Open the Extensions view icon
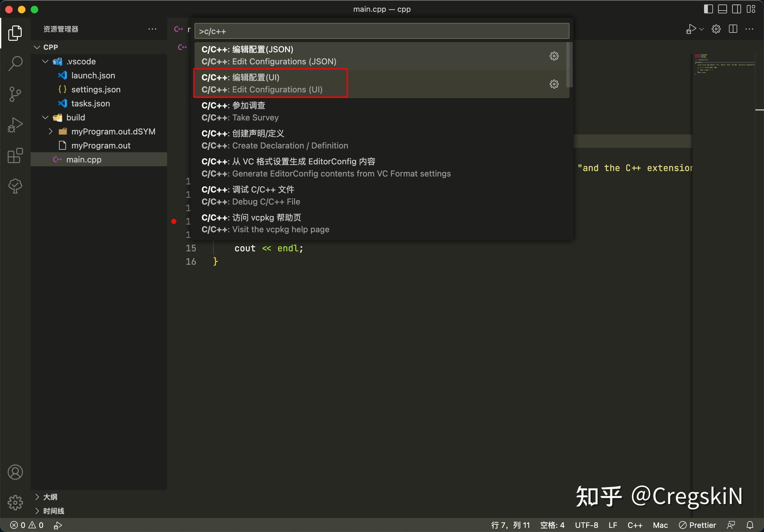The height and width of the screenshot is (532, 764). pos(15,155)
